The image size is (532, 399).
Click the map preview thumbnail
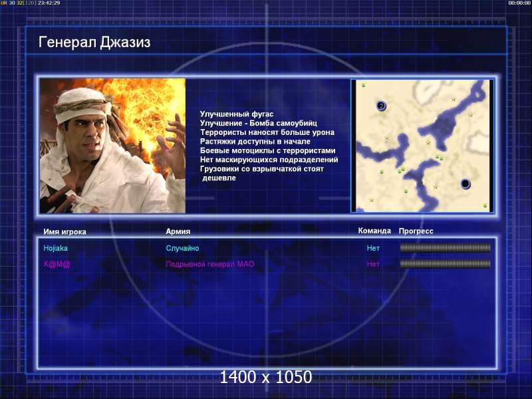[x=422, y=146]
